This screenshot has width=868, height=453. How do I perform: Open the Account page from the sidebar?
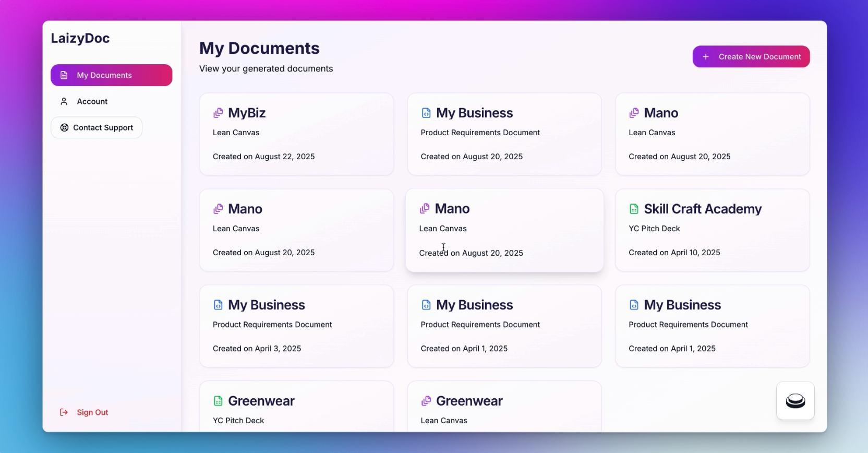pos(111,101)
